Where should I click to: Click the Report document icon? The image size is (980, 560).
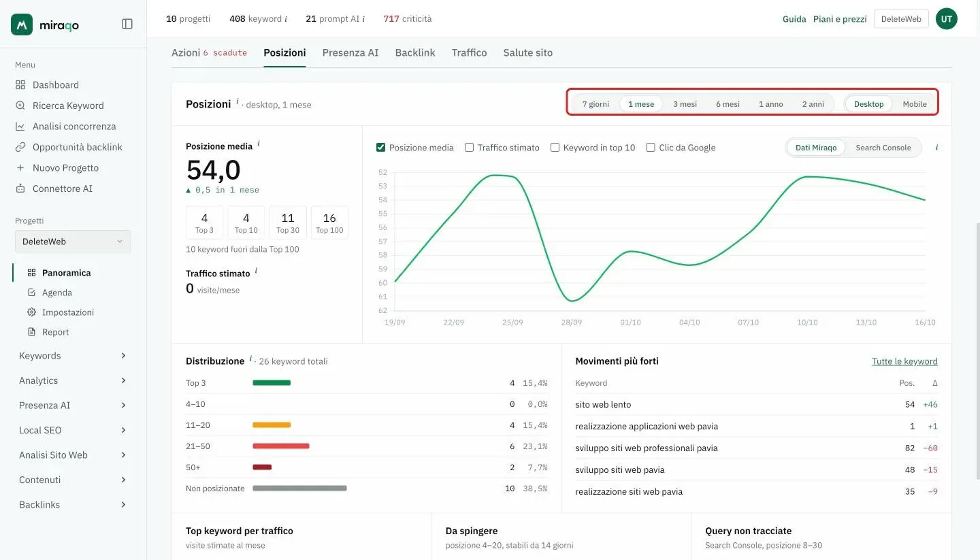coord(31,332)
